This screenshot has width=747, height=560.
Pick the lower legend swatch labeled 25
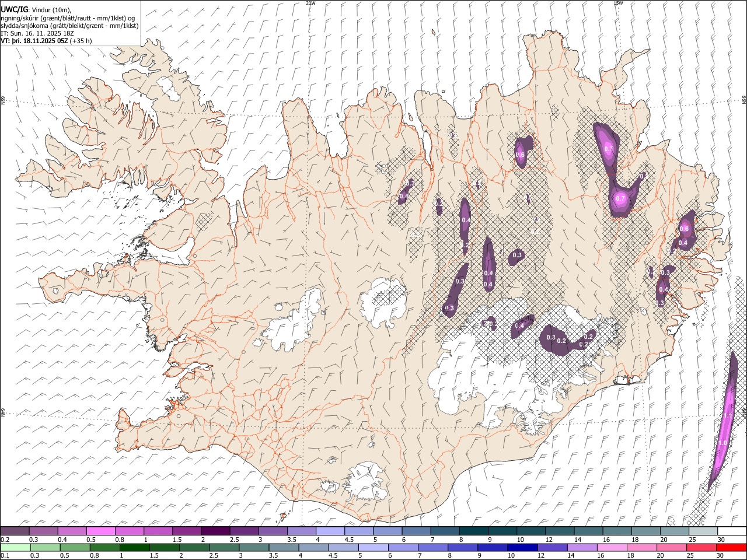pyautogui.click(x=701, y=547)
